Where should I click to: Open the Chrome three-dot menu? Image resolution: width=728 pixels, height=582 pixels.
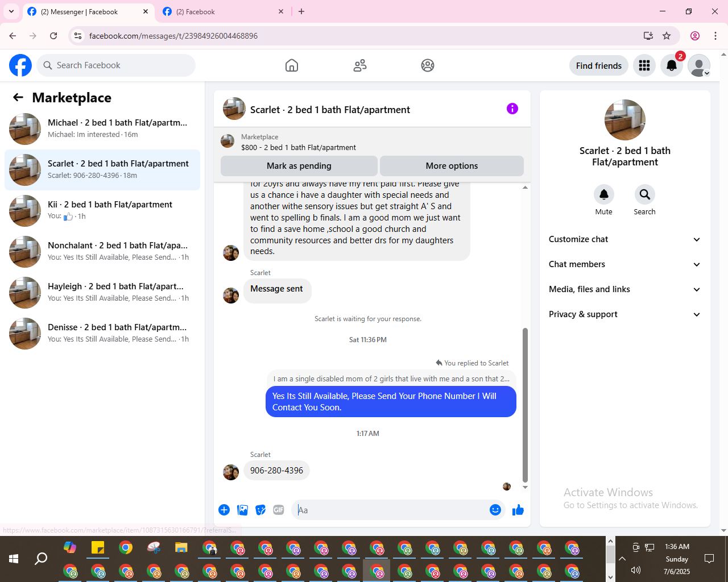click(715, 36)
